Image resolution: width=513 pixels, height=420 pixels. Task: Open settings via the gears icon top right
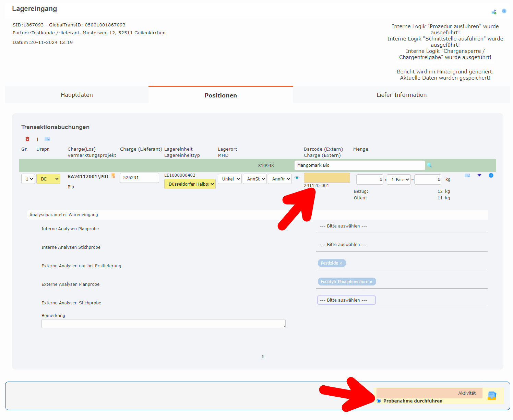coord(494,11)
